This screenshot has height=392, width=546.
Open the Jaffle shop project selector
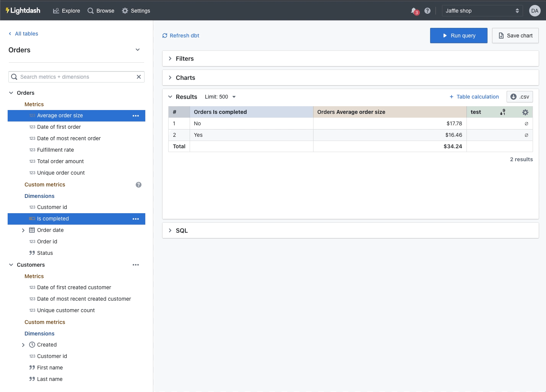[x=482, y=10]
